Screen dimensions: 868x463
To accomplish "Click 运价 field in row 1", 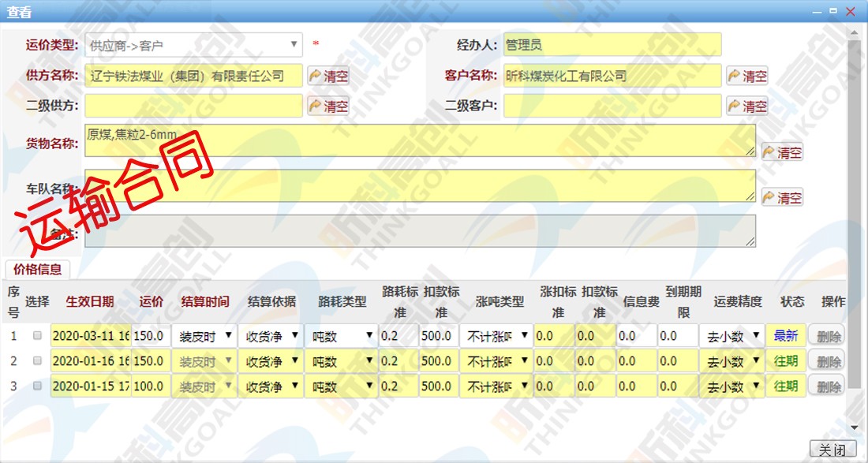I will point(152,336).
